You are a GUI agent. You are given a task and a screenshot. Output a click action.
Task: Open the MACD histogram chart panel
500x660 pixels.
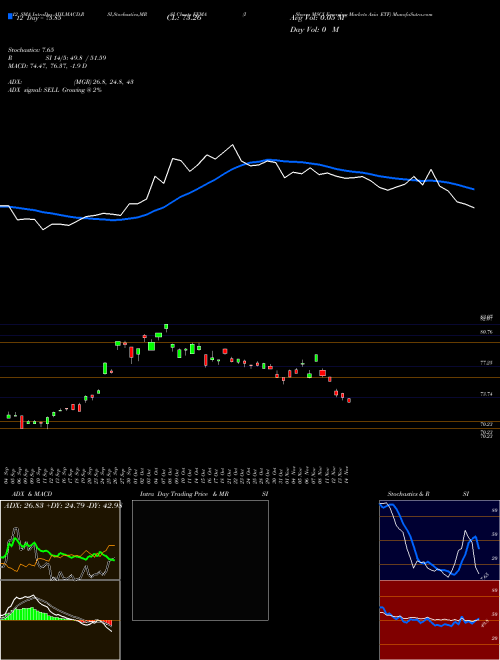(x=60, y=620)
